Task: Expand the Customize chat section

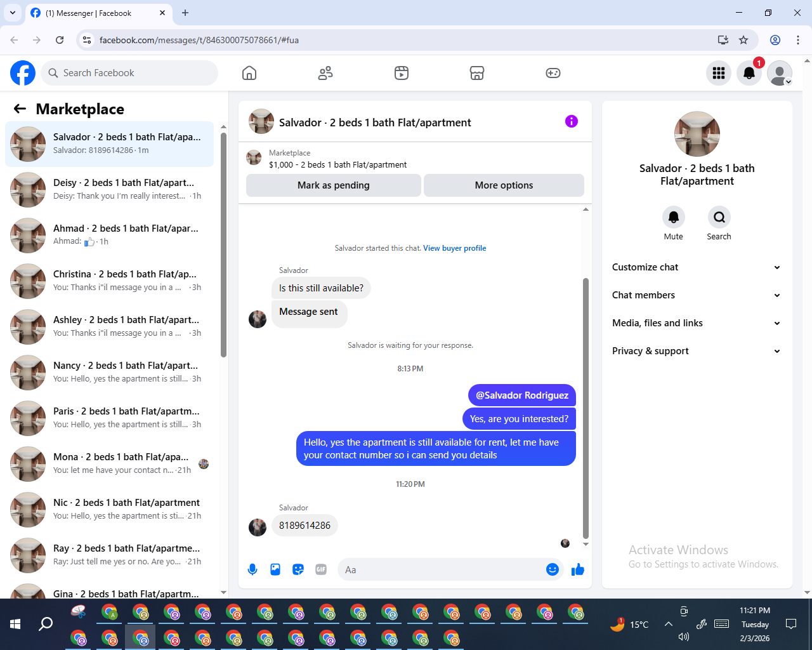Action: tap(697, 267)
